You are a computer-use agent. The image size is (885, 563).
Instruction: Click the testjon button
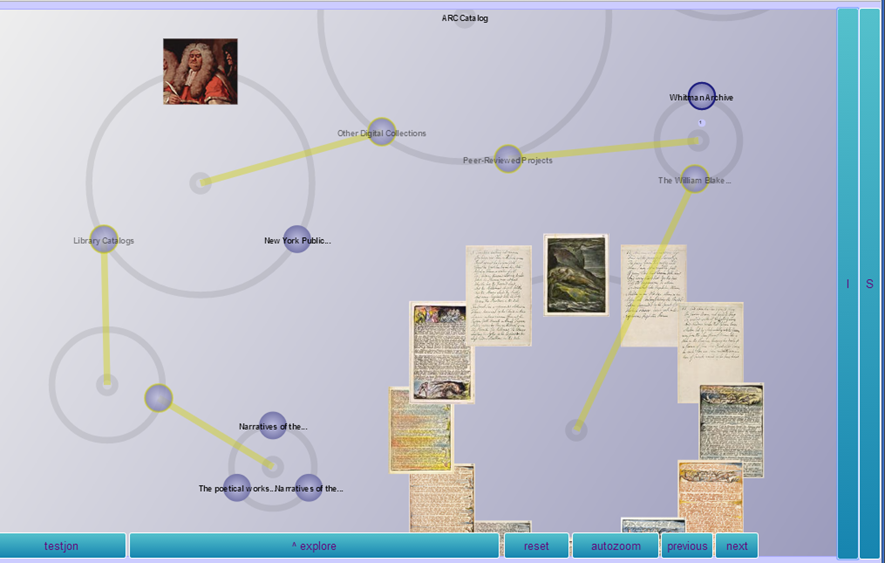62,546
